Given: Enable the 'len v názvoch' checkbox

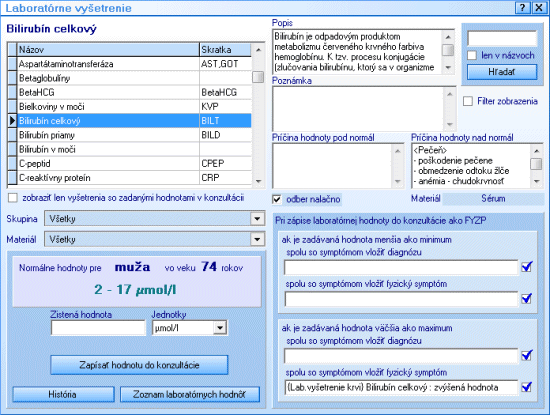Looking at the screenshot, I should (472, 55).
